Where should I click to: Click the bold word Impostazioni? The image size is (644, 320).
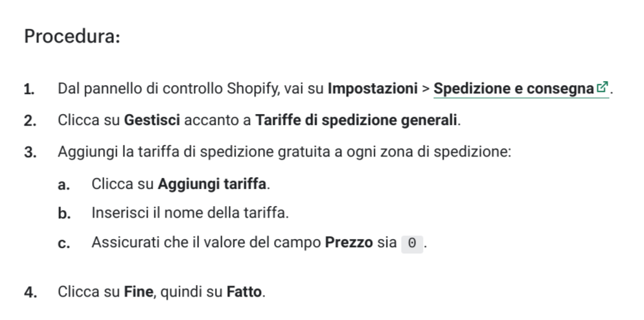(x=373, y=89)
